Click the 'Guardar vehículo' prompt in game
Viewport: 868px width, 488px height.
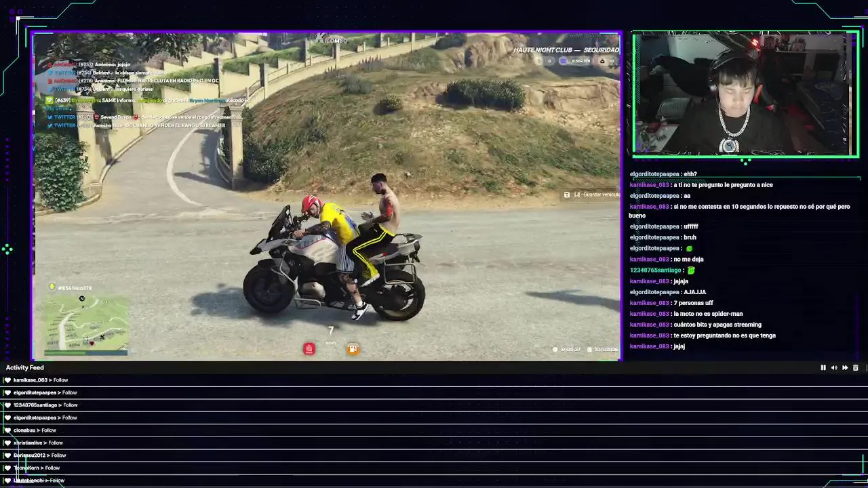(591, 195)
